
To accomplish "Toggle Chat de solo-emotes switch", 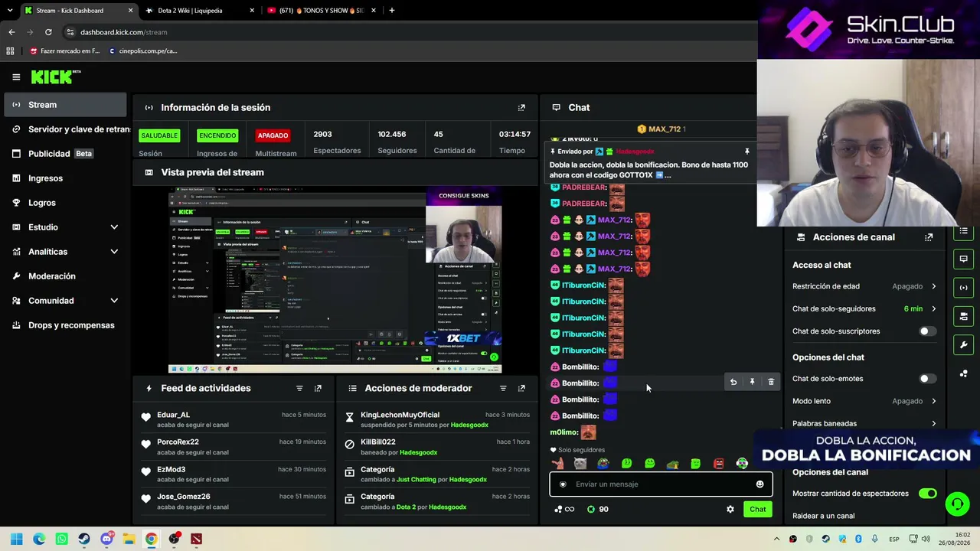I will point(927,379).
